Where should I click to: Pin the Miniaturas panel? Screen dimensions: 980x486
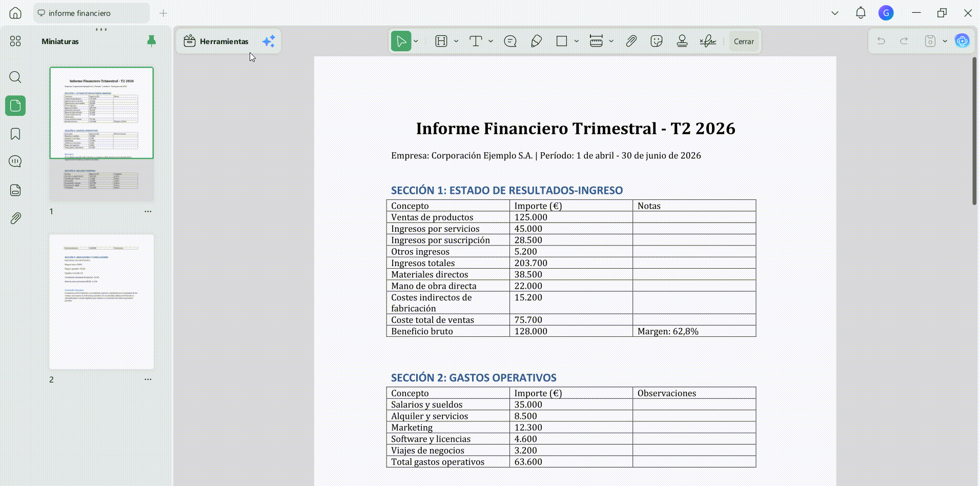(x=151, y=41)
